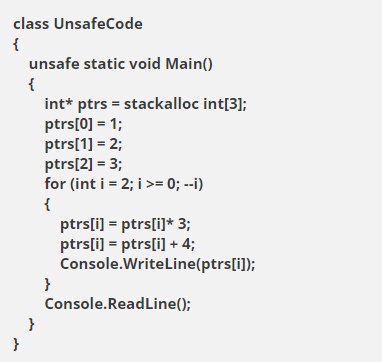Viewport: 382px width, 362px height.
Task: Click the --i decrement expression
Action: click(191, 184)
